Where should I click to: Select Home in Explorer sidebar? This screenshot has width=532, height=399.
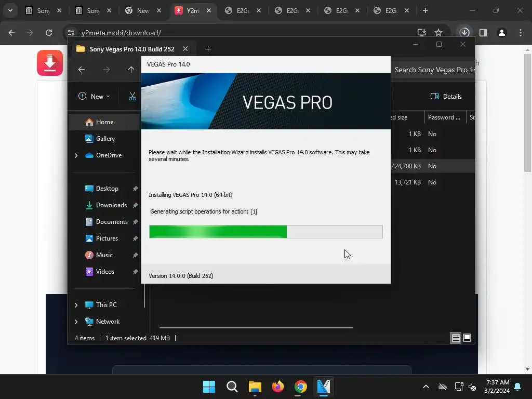[104, 122]
